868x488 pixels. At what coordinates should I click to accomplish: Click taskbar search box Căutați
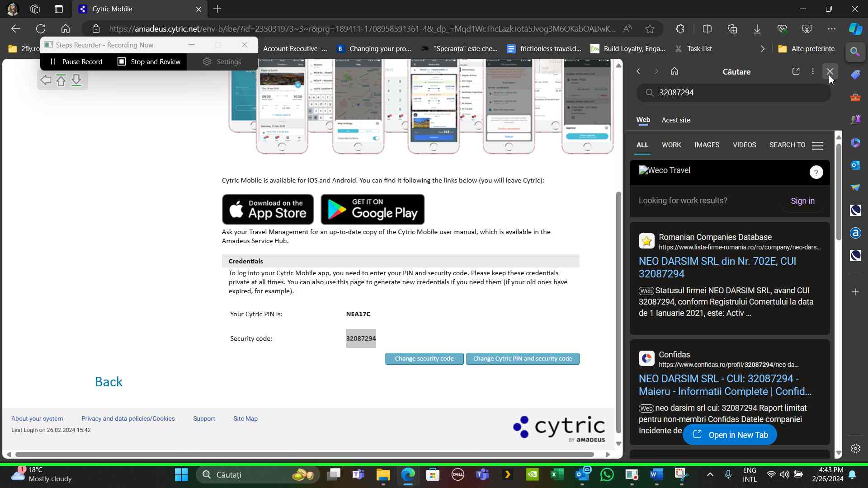(x=258, y=474)
